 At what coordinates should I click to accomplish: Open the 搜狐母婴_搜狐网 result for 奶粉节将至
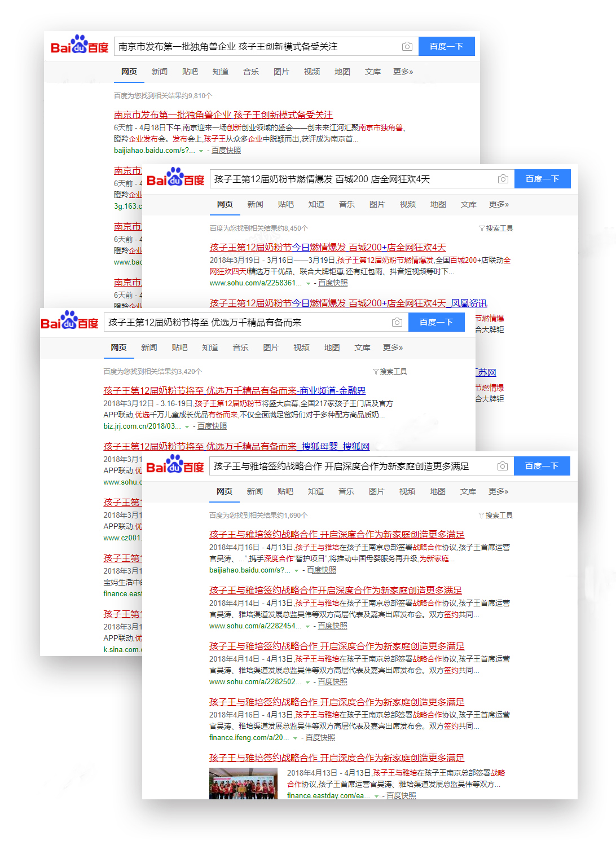[x=236, y=447]
